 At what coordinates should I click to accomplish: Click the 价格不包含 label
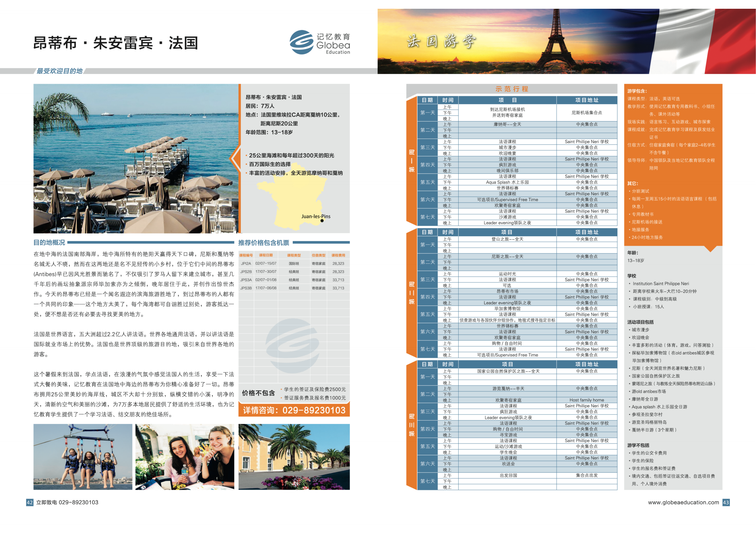pos(258,393)
